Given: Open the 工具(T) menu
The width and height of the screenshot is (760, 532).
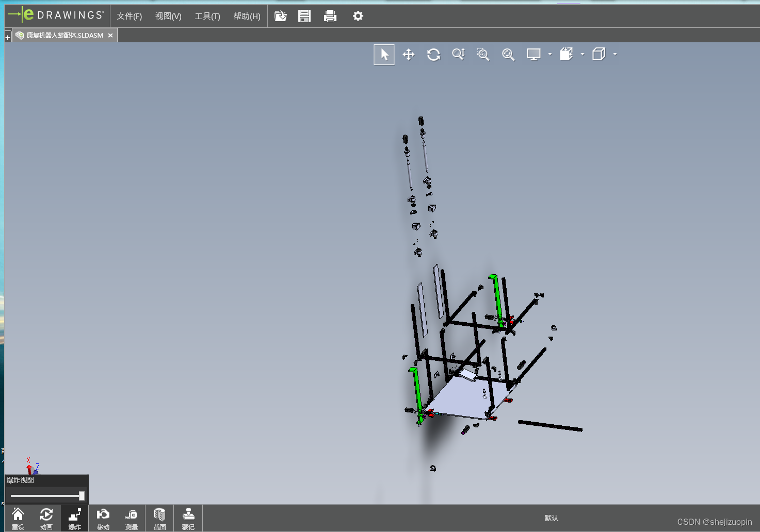Looking at the screenshot, I should (x=207, y=16).
